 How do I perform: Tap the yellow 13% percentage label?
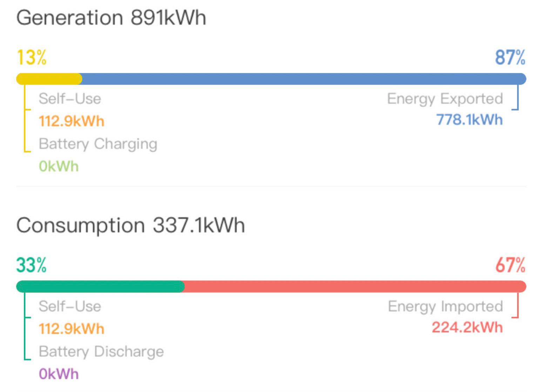tap(31, 58)
